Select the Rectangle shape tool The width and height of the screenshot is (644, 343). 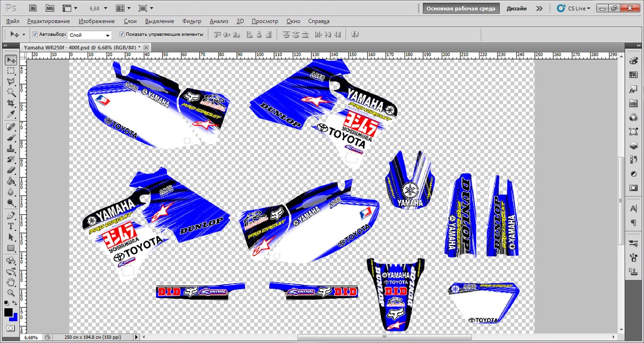[x=11, y=248]
